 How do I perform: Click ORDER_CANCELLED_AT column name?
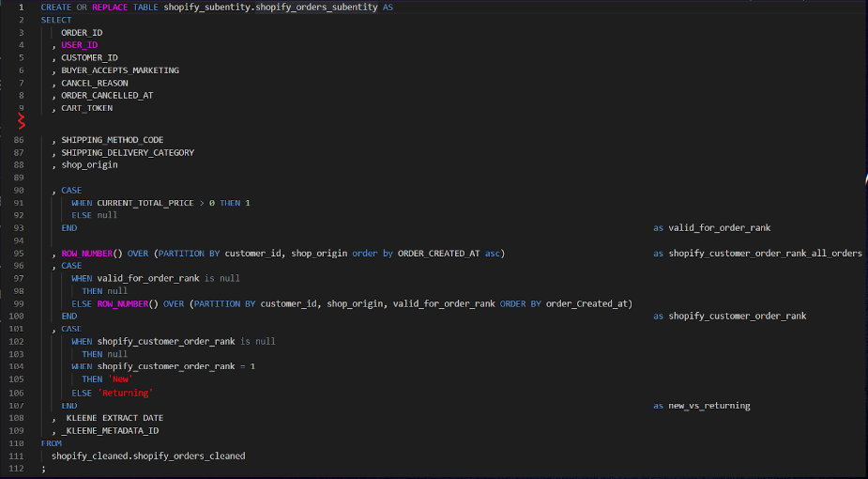(x=107, y=95)
